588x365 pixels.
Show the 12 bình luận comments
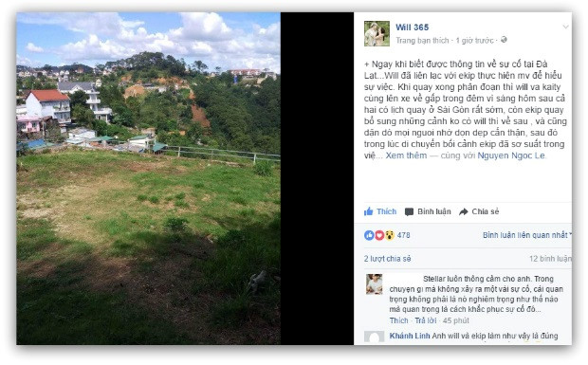click(550, 259)
